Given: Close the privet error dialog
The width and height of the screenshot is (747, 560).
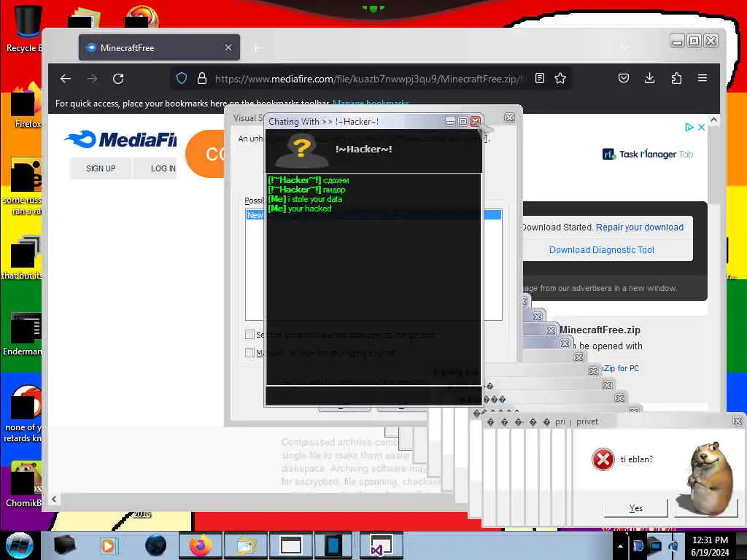Looking at the screenshot, I should pos(738,421).
